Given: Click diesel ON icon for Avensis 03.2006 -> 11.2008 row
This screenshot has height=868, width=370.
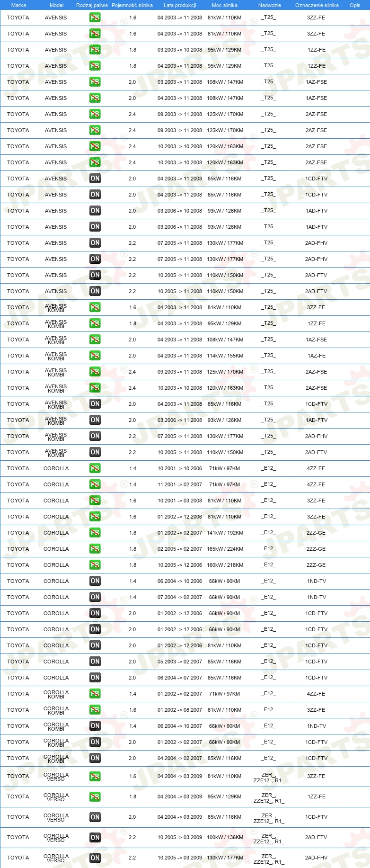Looking at the screenshot, I should coord(95,227).
